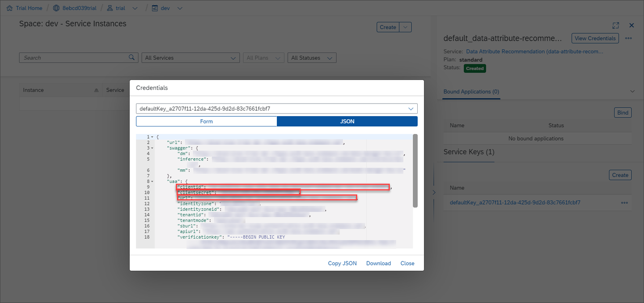Select the Bound Applications (0) tab
The height and width of the screenshot is (303, 644).
click(x=471, y=92)
